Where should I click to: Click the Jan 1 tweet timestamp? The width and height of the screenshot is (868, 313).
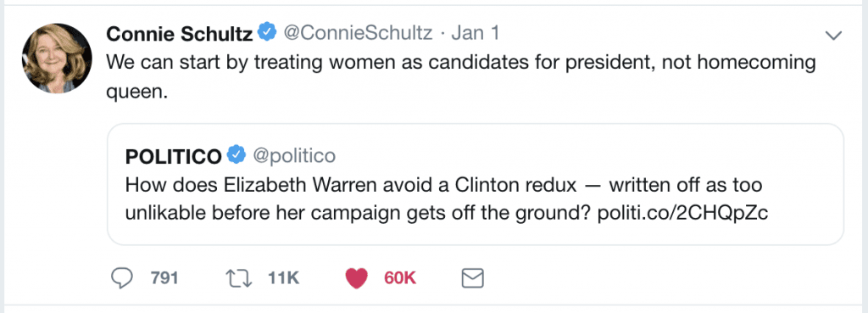click(x=476, y=34)
